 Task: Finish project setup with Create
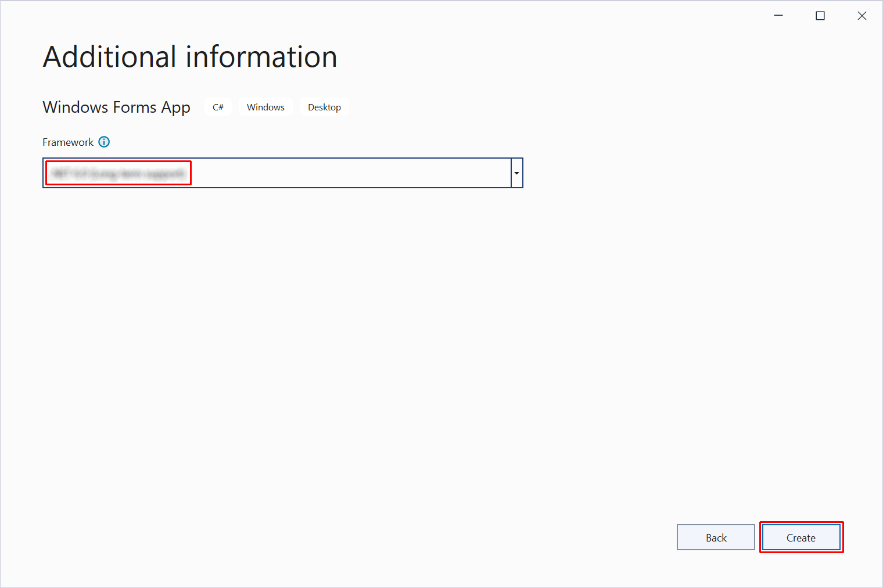pos(801,537)
